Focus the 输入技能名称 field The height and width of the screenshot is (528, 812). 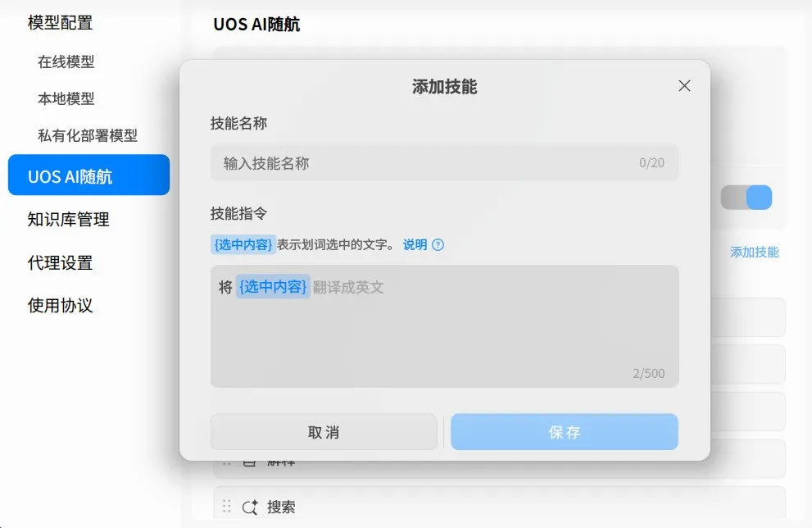coord(445,162)
